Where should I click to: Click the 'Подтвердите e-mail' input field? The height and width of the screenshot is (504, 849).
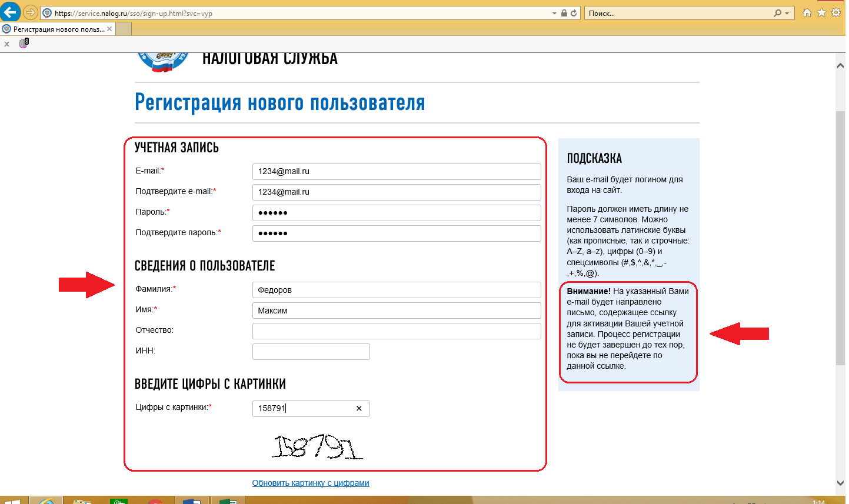pos(397,192)
